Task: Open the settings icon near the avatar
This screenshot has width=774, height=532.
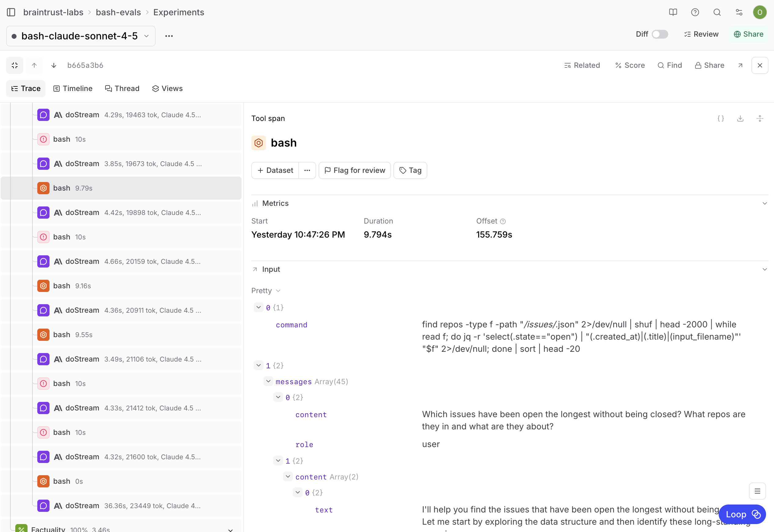Action: coord(739,12)
